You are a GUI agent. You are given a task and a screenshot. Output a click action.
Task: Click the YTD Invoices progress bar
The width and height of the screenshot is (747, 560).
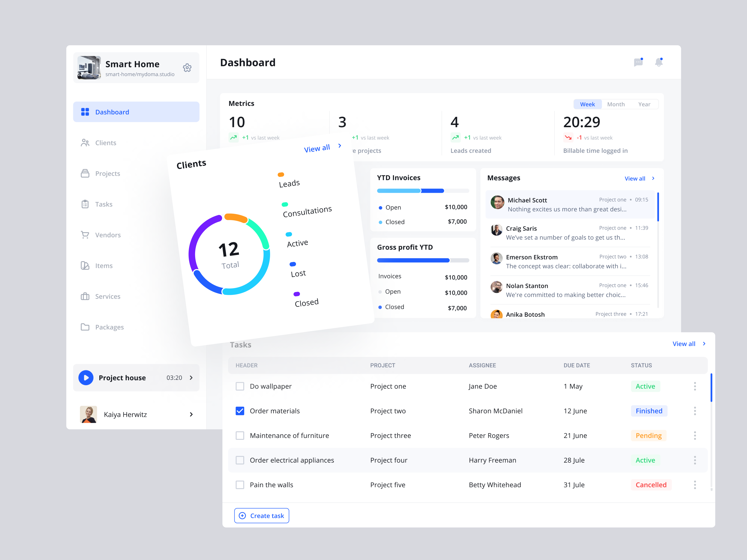coord(423,191)
